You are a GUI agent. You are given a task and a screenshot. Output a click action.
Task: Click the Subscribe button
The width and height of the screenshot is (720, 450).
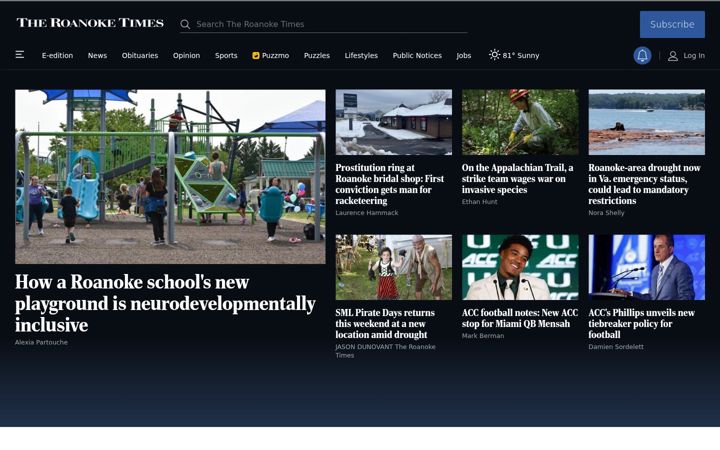[672, 24]
